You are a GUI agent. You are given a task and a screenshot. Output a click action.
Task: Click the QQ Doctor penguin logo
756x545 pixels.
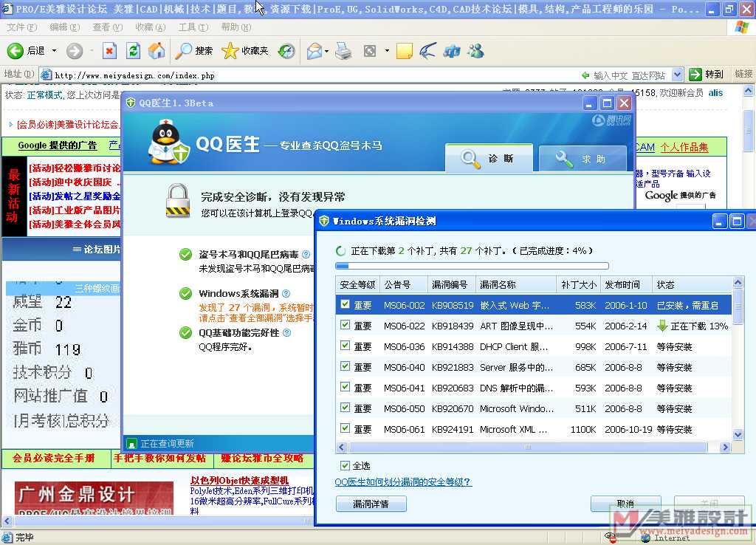pyautogui.click(x=168, y=141)
